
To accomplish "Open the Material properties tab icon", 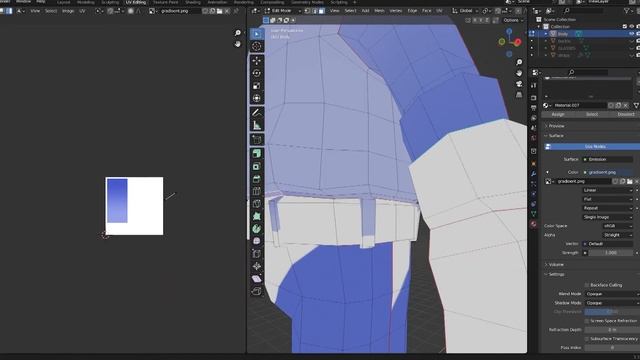I will pyautogui.click(x=533, y=224).
